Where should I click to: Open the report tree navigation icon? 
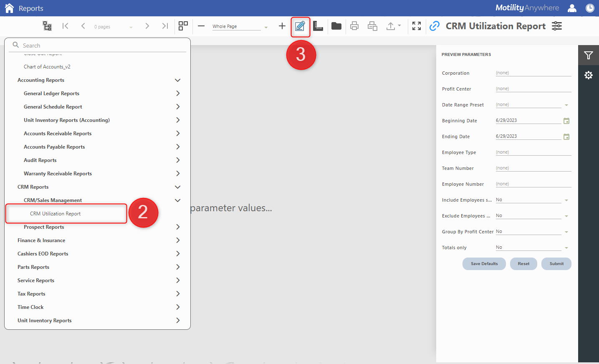[x=47, y=26]
